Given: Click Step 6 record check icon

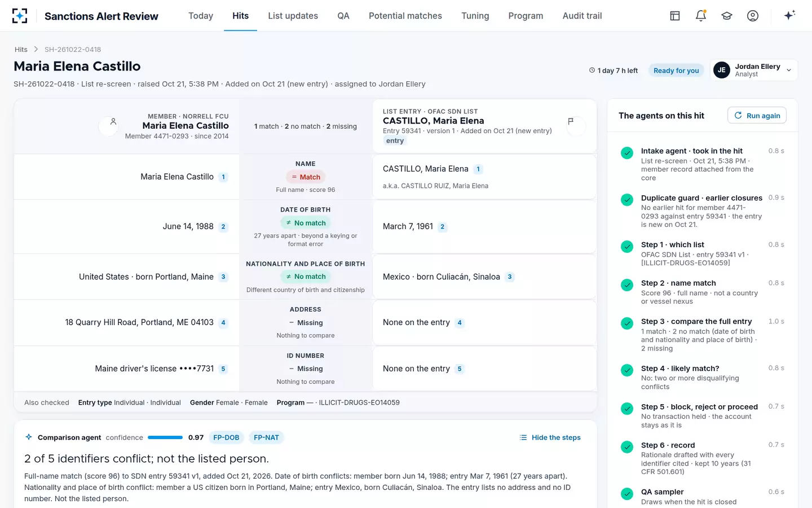Looking at the screenshot, I should tap(627, 446).
